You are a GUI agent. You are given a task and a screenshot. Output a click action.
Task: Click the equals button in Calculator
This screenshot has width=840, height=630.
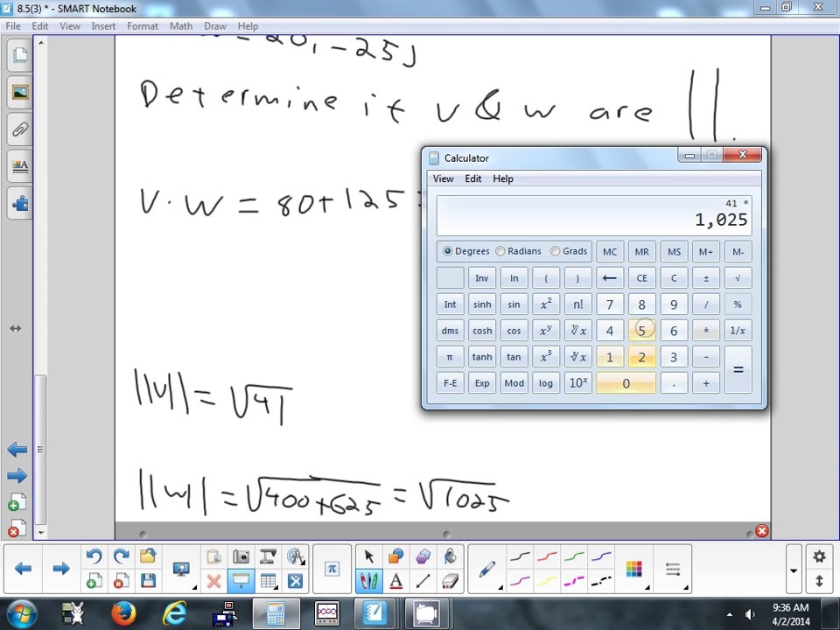click(738, 369)
